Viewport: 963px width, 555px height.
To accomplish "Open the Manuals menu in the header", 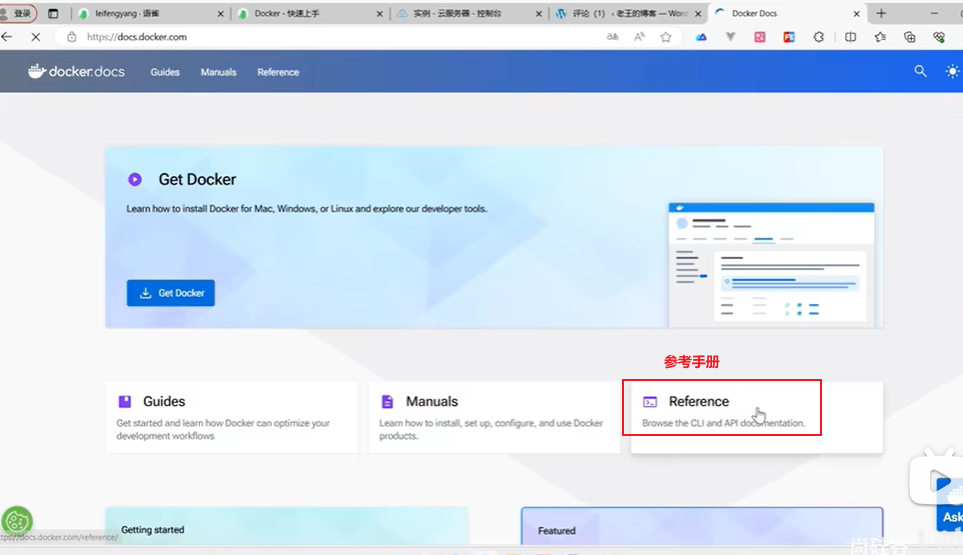I will coord(218,72).
